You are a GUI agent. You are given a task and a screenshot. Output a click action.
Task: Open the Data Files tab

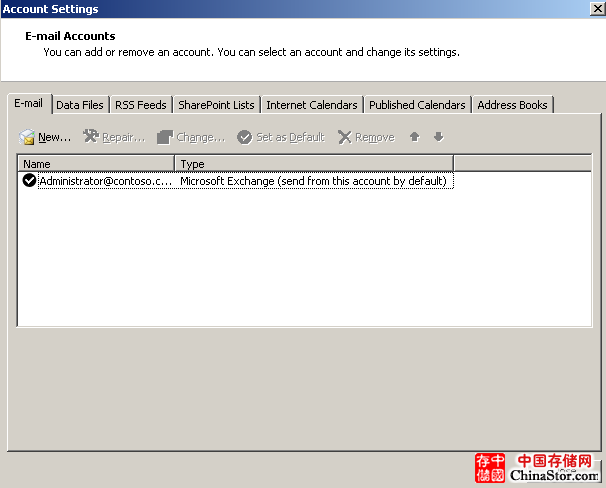click(x=80, y=105)
